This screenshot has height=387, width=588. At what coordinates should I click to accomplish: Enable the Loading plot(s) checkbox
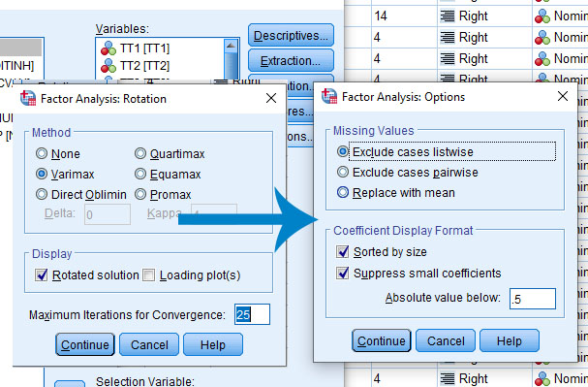[x=148, y=274]
